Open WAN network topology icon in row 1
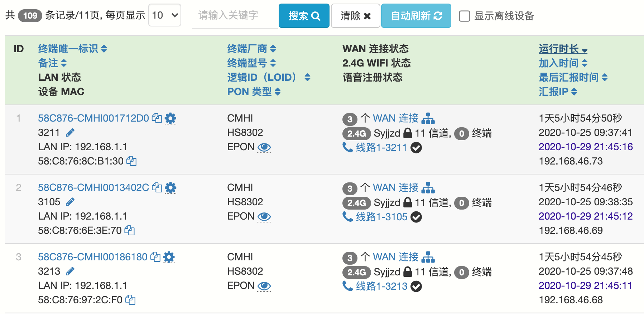The height and width of the screenshot is (314, 644). (x=428, y=118)
